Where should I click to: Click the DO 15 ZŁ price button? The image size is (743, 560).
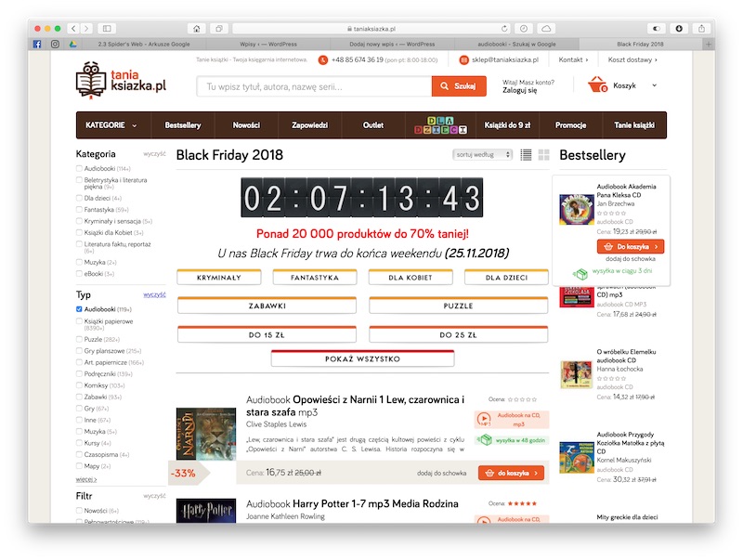267,334
